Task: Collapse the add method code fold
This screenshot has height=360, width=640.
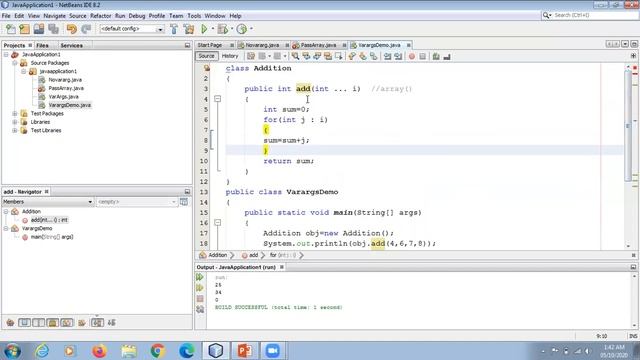Action: (x=218, y=99)
